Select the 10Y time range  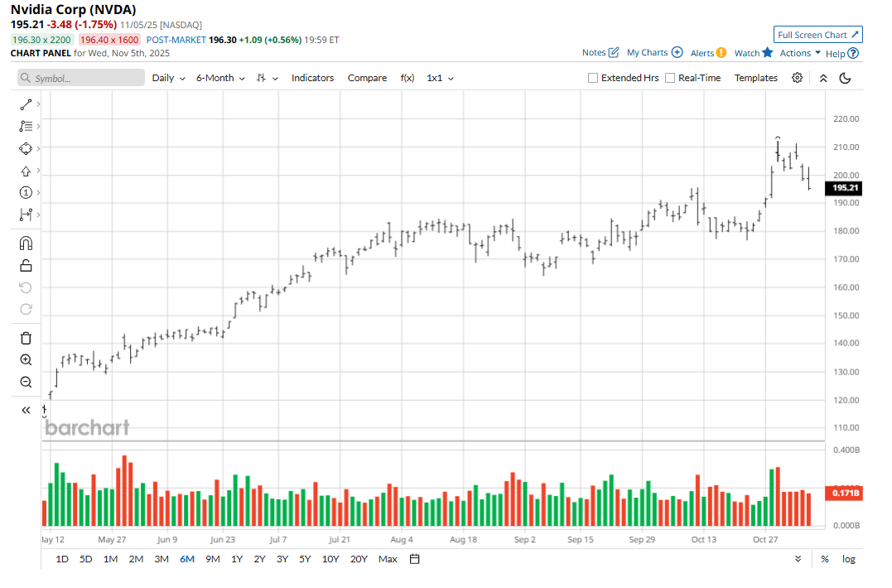point(330,559)
